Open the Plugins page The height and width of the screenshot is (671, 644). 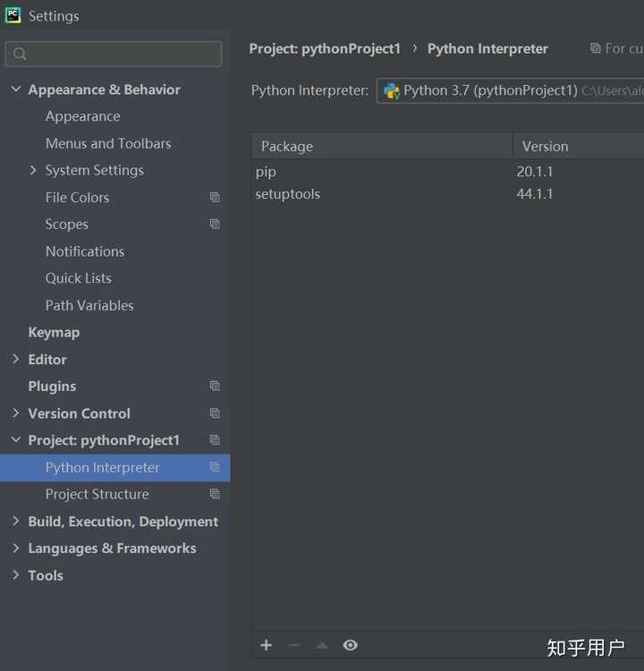pyautogui.click(x=52, y=386)
